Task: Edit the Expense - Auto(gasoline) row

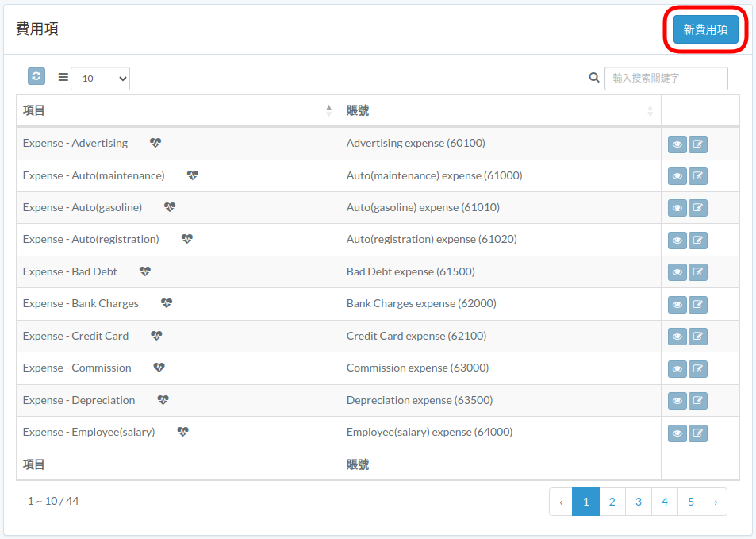Action: pyautogui.click(x=697, y=208)
